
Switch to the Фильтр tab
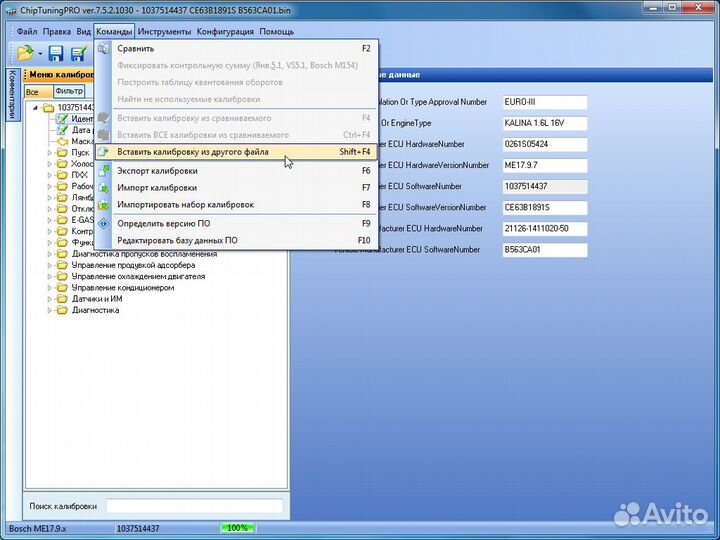pos(69,91)
